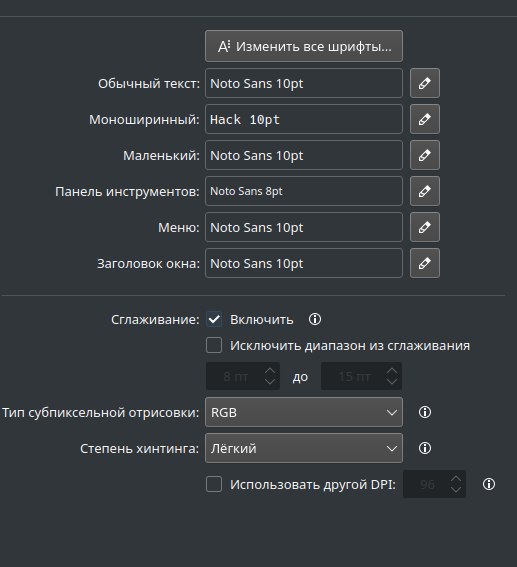This screenshot has width=517, height=567.
Task: Show info about custom DPI option
Action: 489,484
